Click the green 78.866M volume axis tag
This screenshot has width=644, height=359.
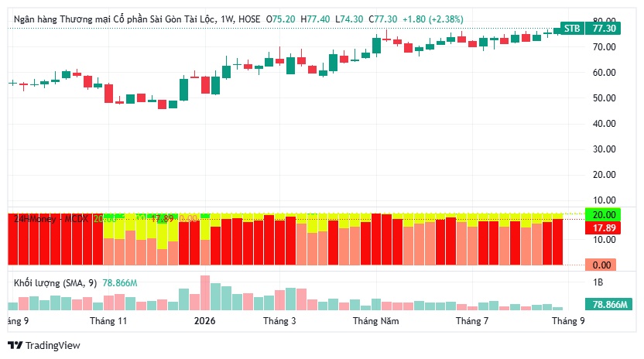point(609,304)
